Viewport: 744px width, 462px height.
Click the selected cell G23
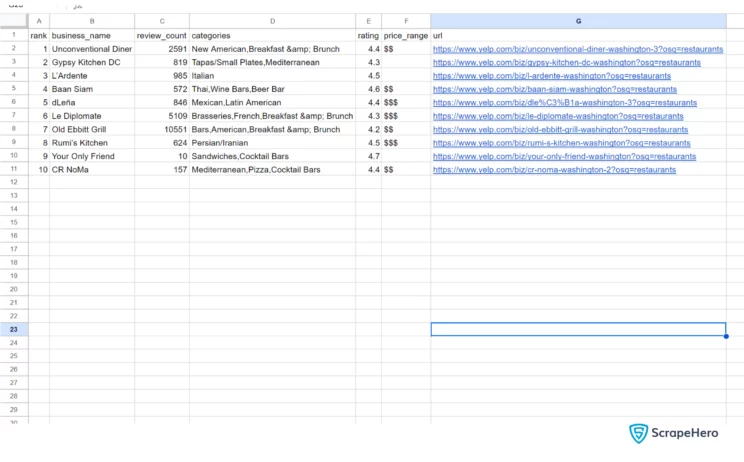(x=578, y=329)
